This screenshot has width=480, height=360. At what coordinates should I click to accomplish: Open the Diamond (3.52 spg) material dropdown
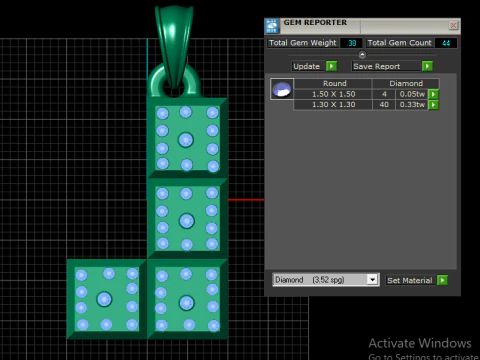325,280
